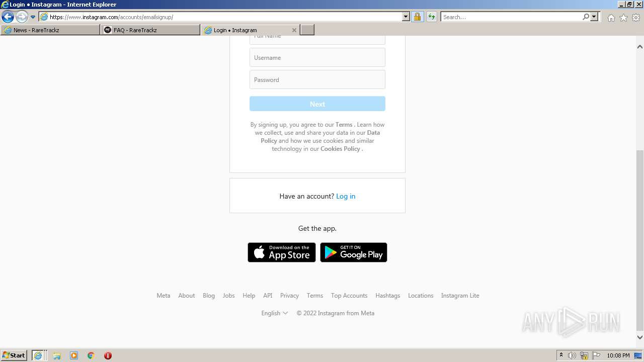Open the Privacy footer link
The width and height of the screenshot is (644, 362).
coord(289,296)
